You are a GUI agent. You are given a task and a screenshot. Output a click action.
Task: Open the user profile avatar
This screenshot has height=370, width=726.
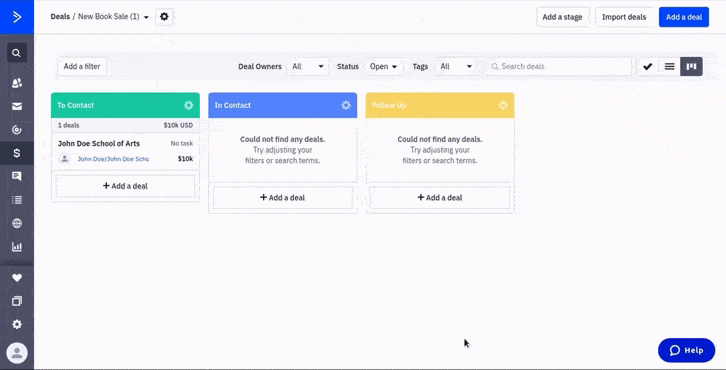click(x=17, y=353)
